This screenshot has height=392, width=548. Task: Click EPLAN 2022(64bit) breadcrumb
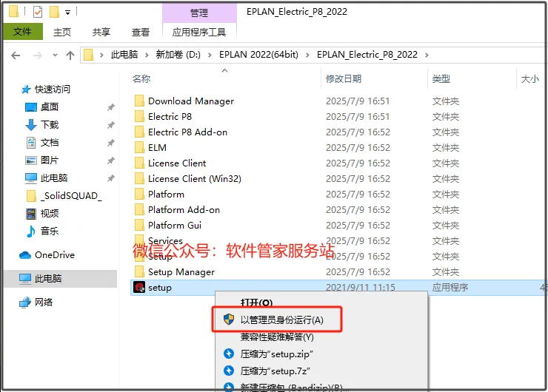(258, 55)
